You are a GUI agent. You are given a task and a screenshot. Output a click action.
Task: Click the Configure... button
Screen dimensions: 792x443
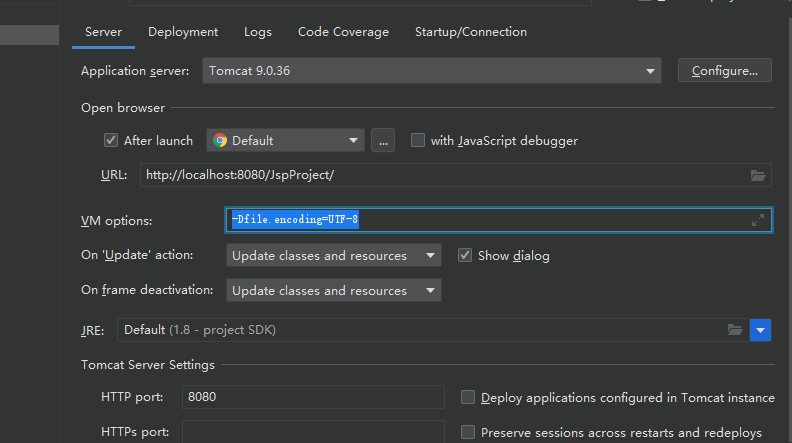(x=724, y=71)
